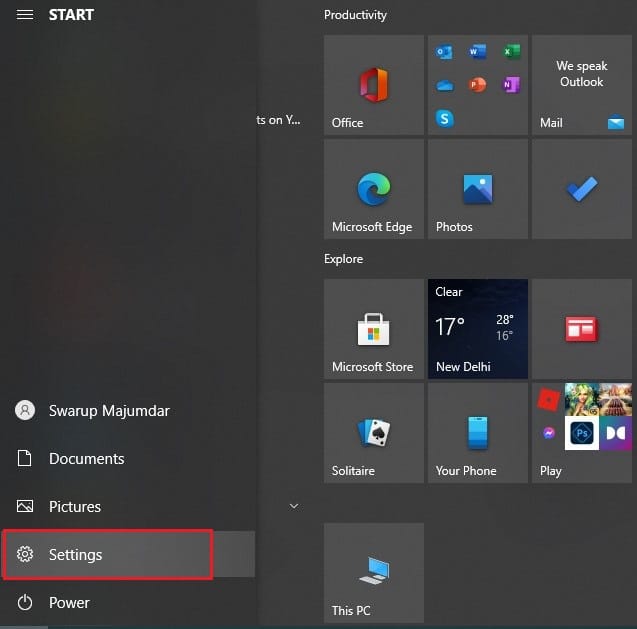Click the Productivity group heading

[x=355, y=15]
